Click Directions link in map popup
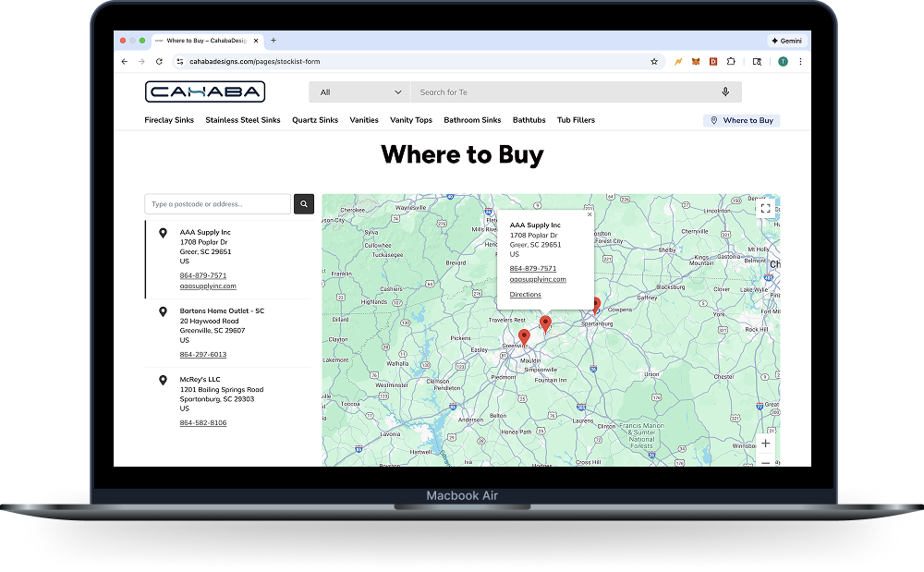924x572 pixels. (526, 295)
